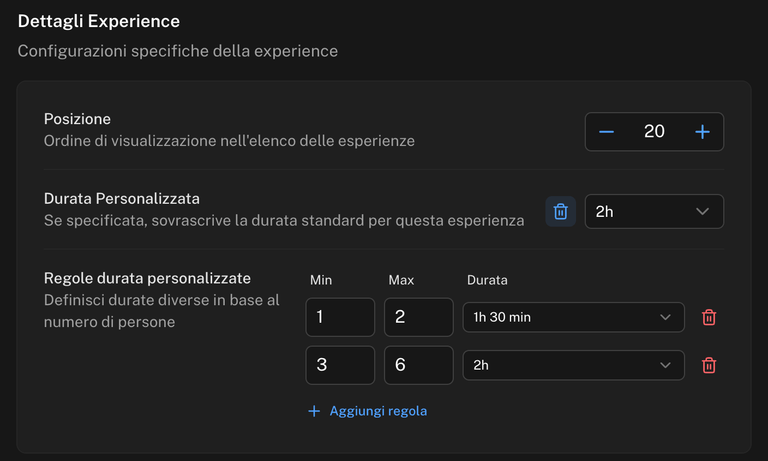Edit Max field containing 2
The width and height of the screenshot is (768, 461).
(418, 317)
